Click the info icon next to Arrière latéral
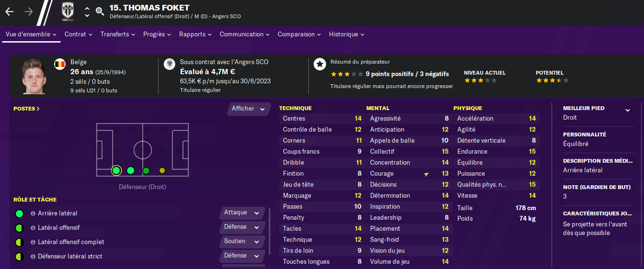Screen dimensions: 644x269 tap(33, 213)
